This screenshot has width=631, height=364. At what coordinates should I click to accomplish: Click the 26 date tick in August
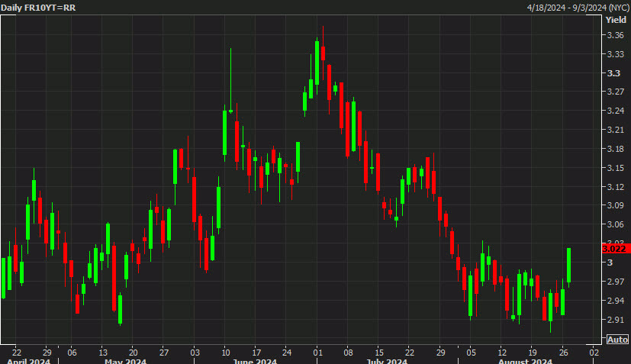pyautogui.click(x=562, y=352)
